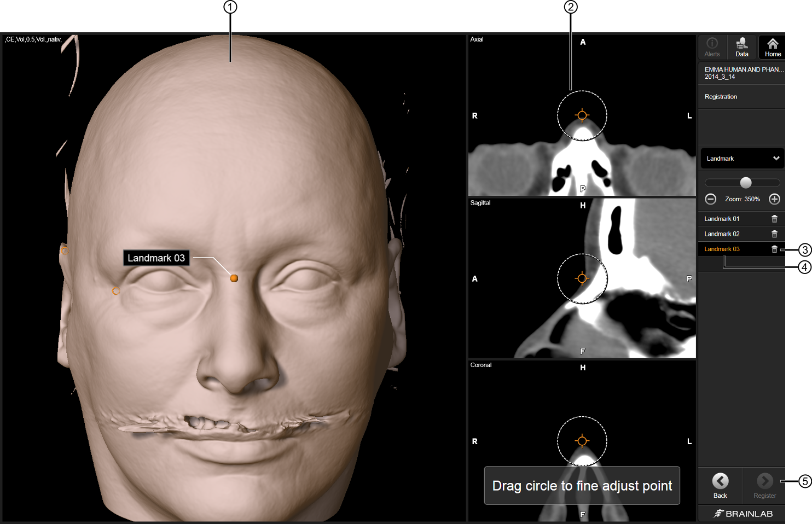Viewport: 812px width, 524px height.
Task: Click the 'Drag circle to fine adjust point' hint
Action: 582,486
